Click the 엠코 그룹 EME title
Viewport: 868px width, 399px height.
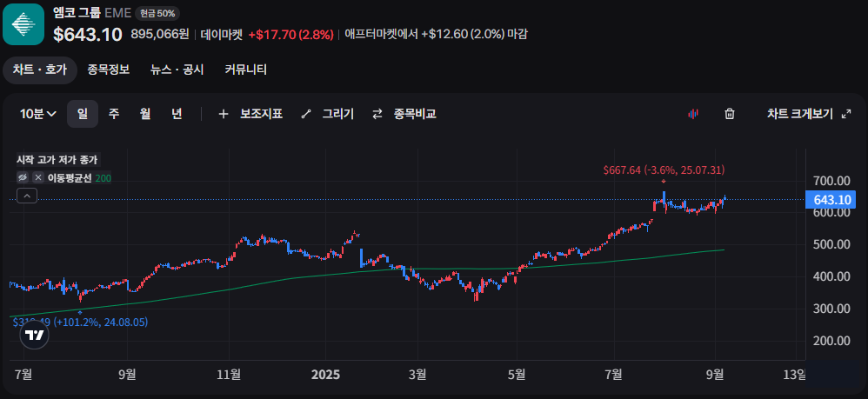pos(92,12)
